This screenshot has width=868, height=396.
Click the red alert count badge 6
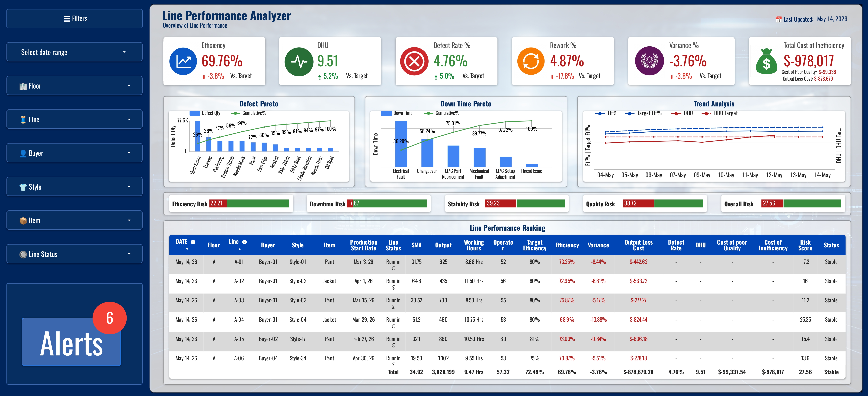(109, 318)
